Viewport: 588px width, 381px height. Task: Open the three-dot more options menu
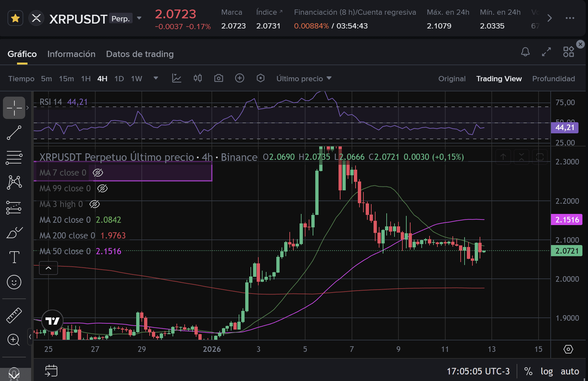pyautogui.click(x=570, y=18)
